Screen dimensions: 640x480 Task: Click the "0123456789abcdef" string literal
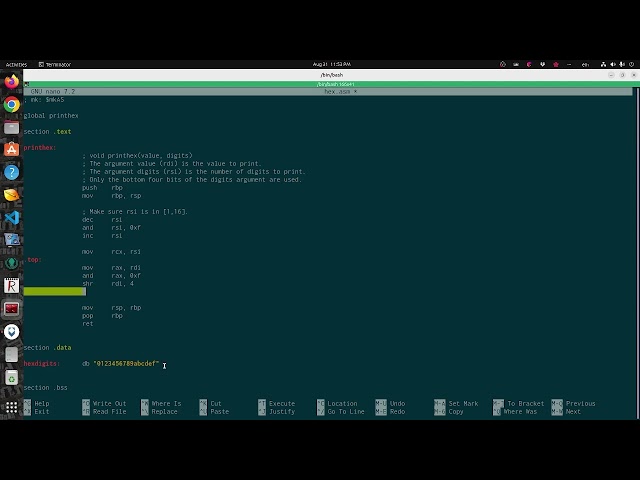pos(126,363)
